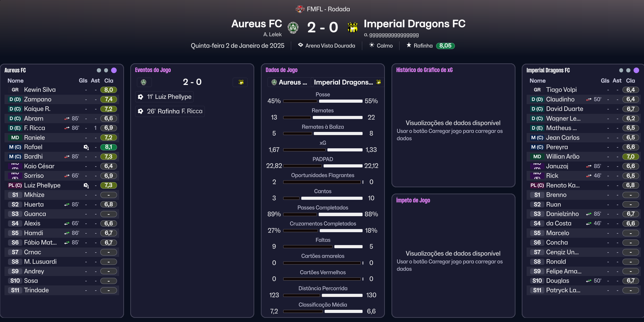644x322 pixels.
Task: Select the purple page dot in Aureus FC panel
Action: [114, 70]
